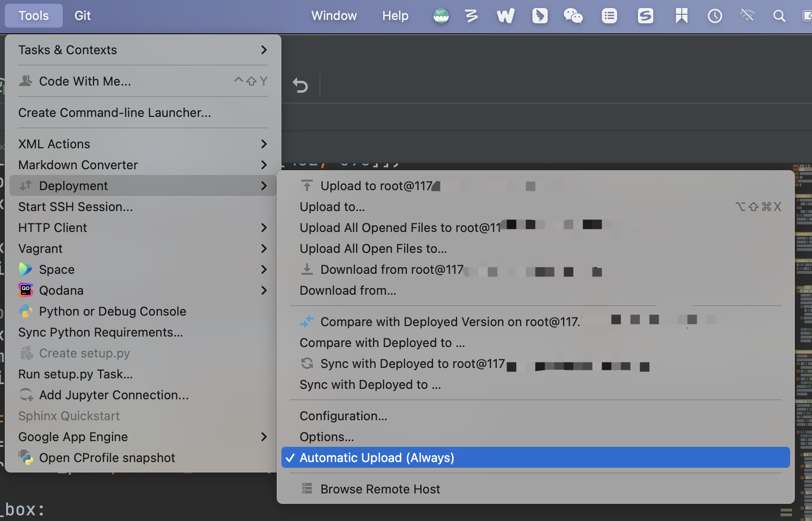This screenshot has width=812, height=521.
Task: Click the undo arrow in the toolbar
Action: tap(300, 85)
